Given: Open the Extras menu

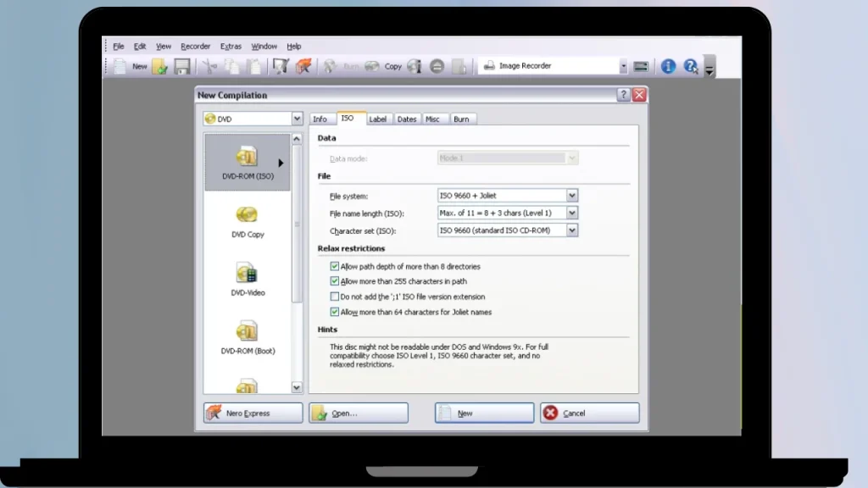Looking at the screenshot, I should tap(231, 47).
